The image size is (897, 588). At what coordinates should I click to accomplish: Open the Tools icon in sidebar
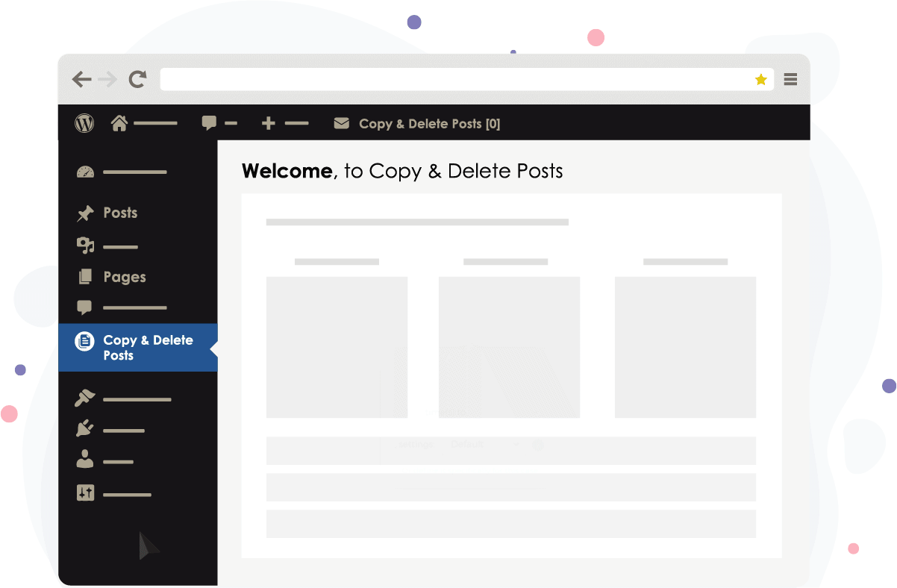pos(85,493)
